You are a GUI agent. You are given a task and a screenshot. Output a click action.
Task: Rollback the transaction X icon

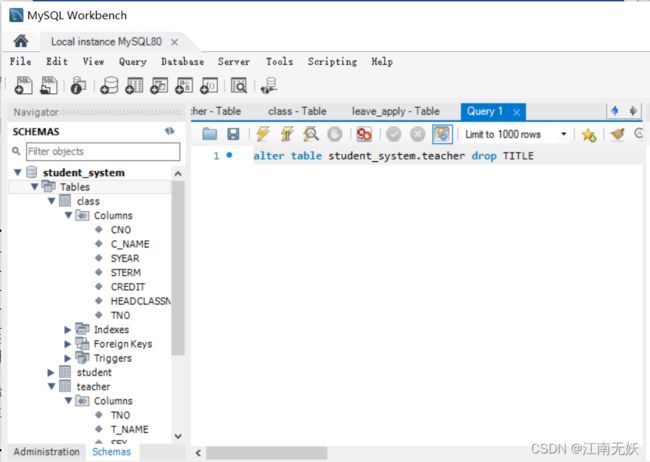point(417,134)
